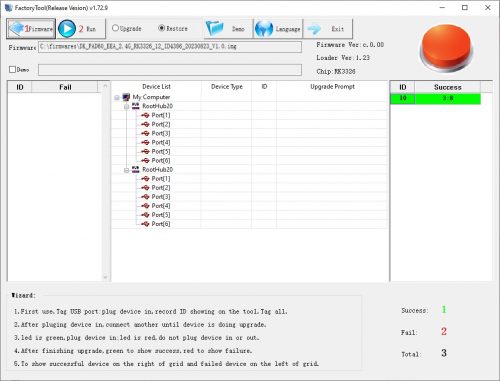Select Port[4] USB icon under first RootHub20

point(145,142)
